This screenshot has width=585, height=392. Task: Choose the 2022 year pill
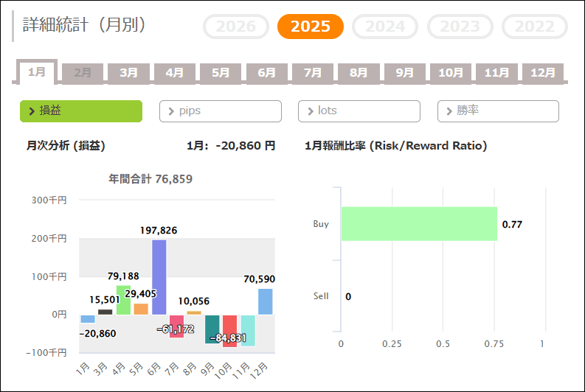point(534,27)
